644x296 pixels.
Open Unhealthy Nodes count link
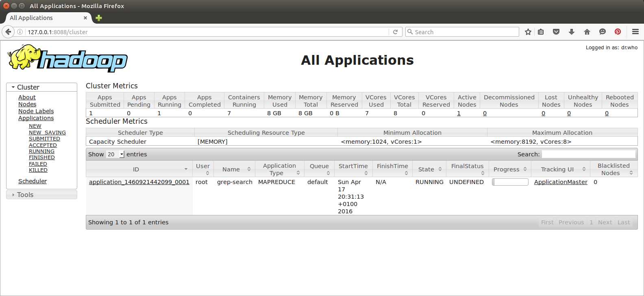(569, 113)
